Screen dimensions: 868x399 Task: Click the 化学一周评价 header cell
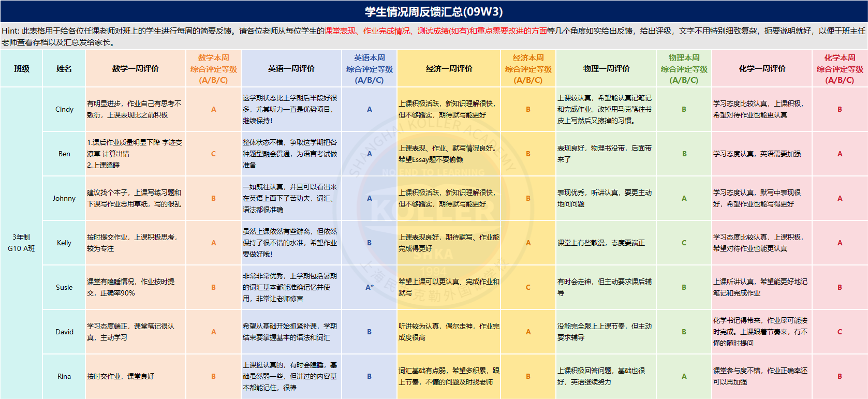(762, 69)
